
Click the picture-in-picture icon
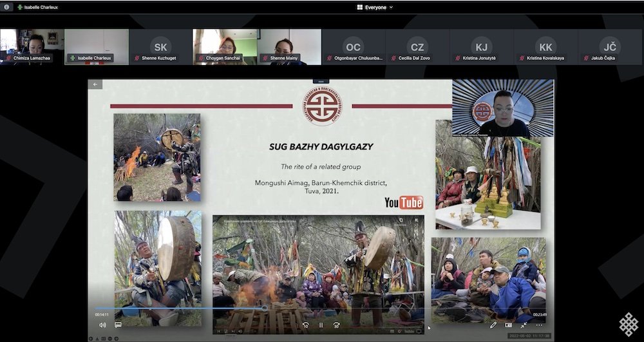[x=508, y=325]
